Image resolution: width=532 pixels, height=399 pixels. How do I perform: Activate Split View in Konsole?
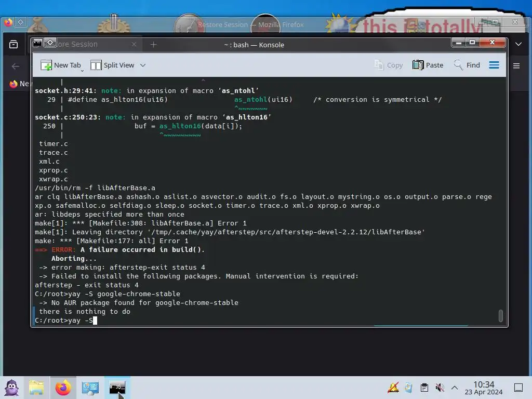(113, 65)
